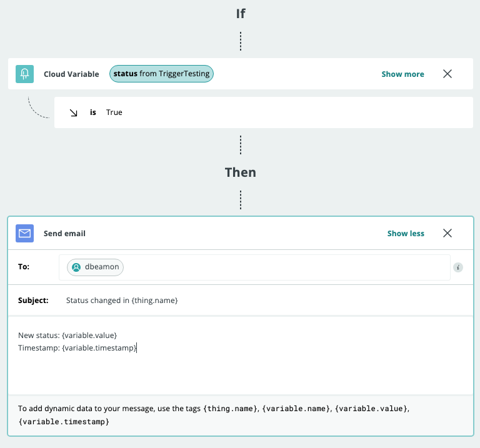
Task: Select the status from TriggerTesting chip
Action: [x=161, y=74]
